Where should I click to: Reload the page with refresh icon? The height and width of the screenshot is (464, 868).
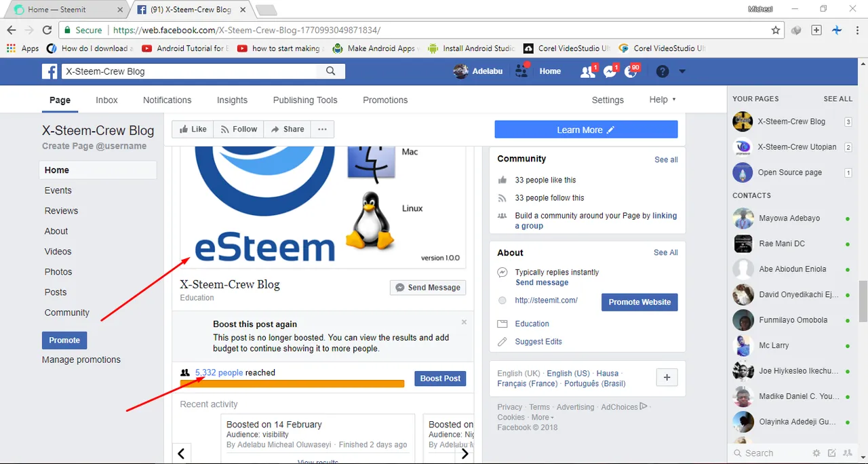pyautogui.click(x=47, y=30)
